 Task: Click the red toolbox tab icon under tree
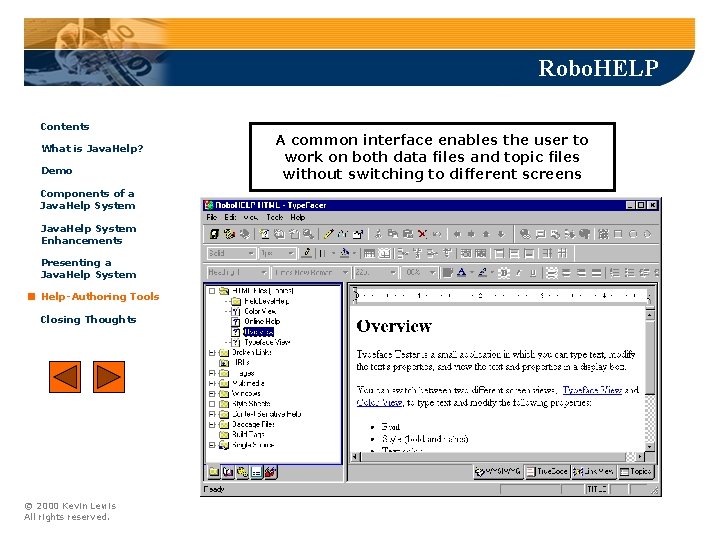(x=271, y=472)
